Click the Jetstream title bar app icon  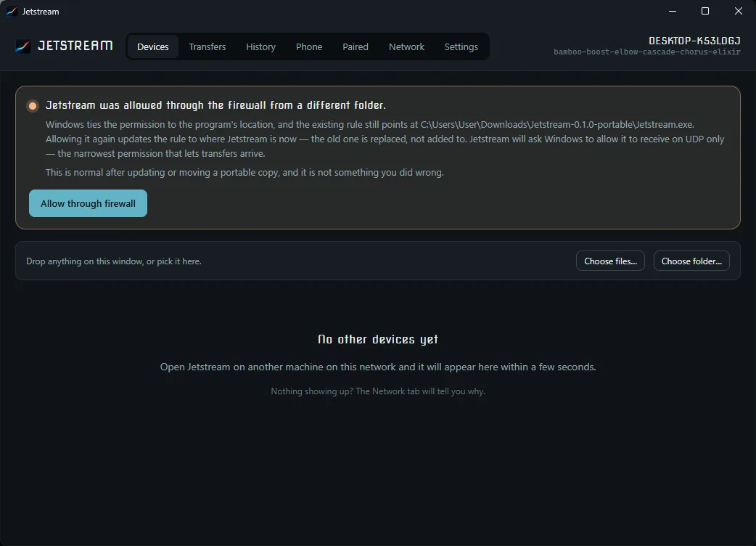point(12,11)
